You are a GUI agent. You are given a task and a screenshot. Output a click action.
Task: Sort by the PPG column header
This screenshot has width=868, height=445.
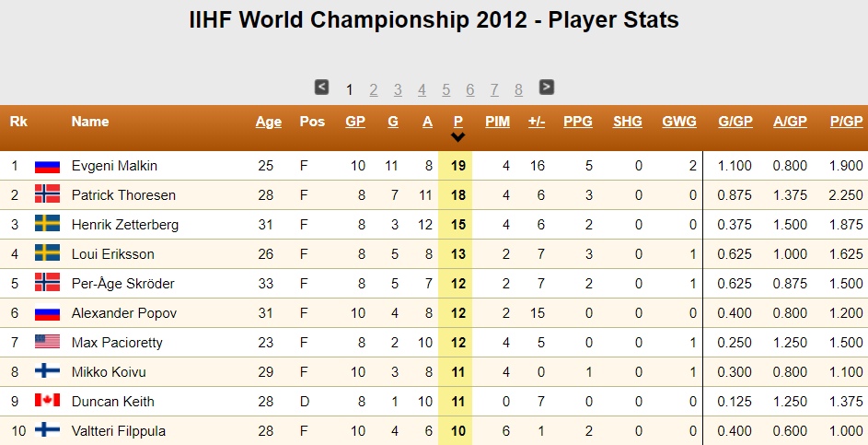point(578,122)
